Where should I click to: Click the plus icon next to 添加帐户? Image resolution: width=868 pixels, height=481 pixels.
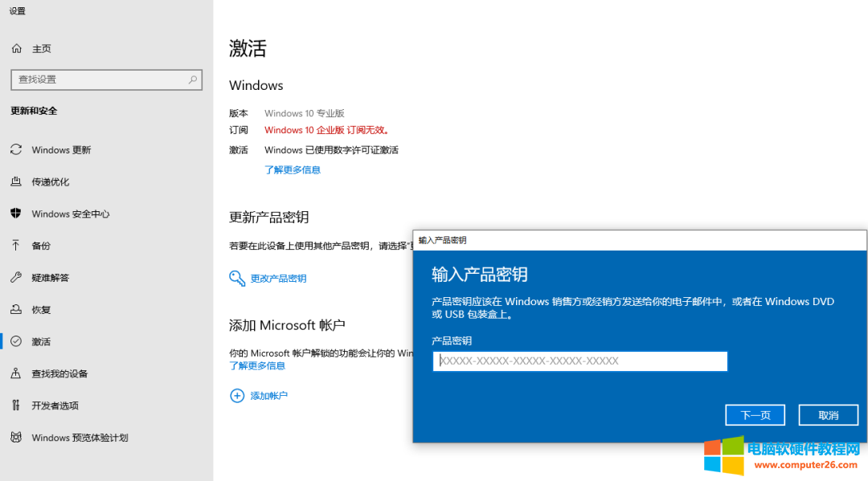click(x=238, y=395)
